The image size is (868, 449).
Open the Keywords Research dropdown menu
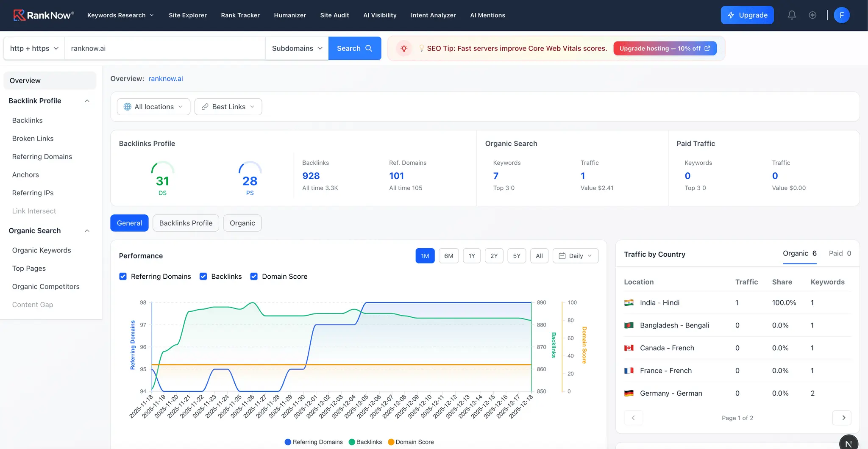(x=120, y=15)
